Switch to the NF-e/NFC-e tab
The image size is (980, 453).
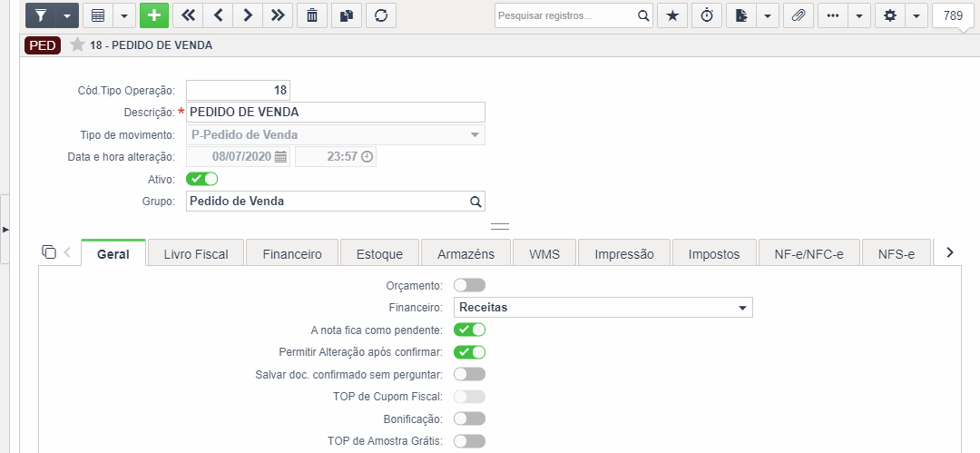coord(808,254)
